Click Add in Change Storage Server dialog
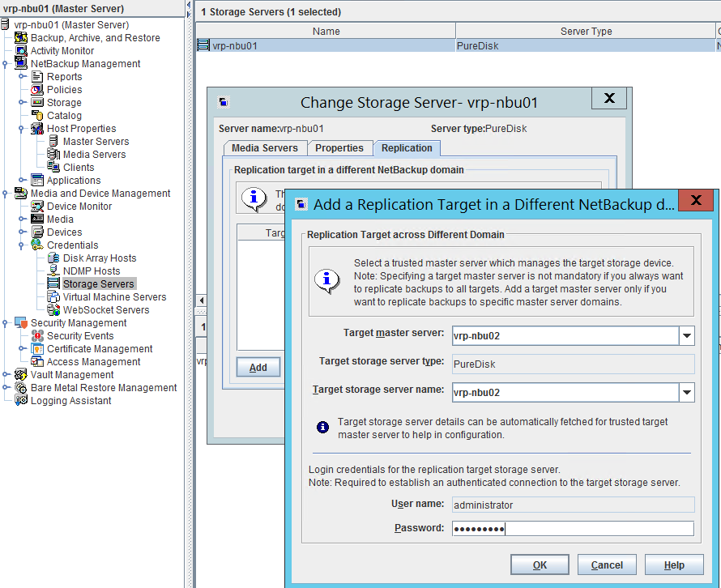Screen dimensions: 721x588 click(258, 368)
